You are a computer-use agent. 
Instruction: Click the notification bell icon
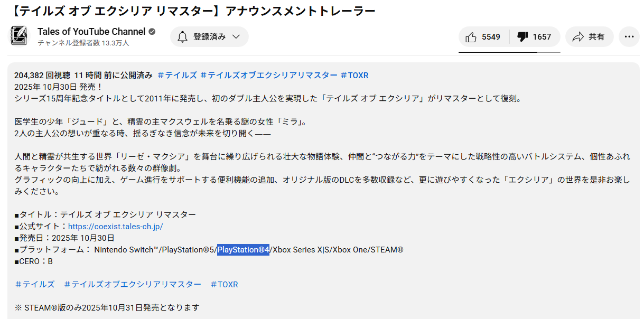click(x=182, y=37)
